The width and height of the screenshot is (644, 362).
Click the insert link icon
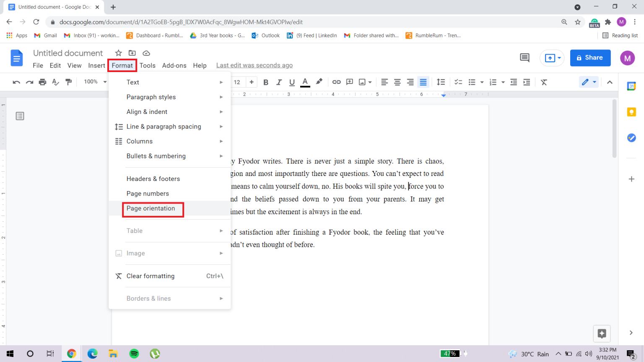coord(336,82)
